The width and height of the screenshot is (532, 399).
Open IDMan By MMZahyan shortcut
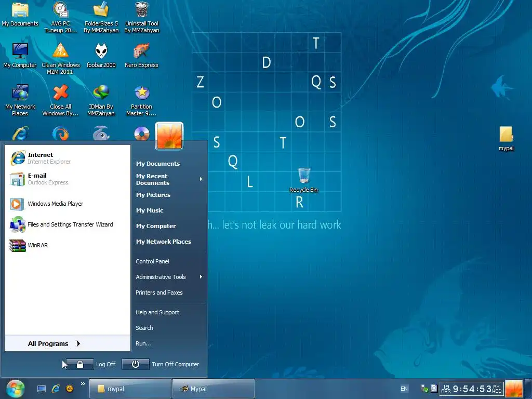[x=101, y=100]
